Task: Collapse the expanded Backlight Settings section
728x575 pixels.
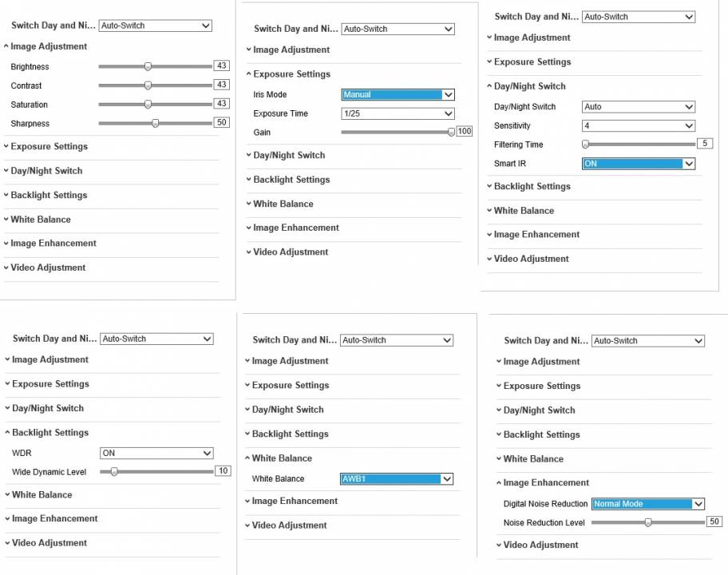Action: point(47,432)
